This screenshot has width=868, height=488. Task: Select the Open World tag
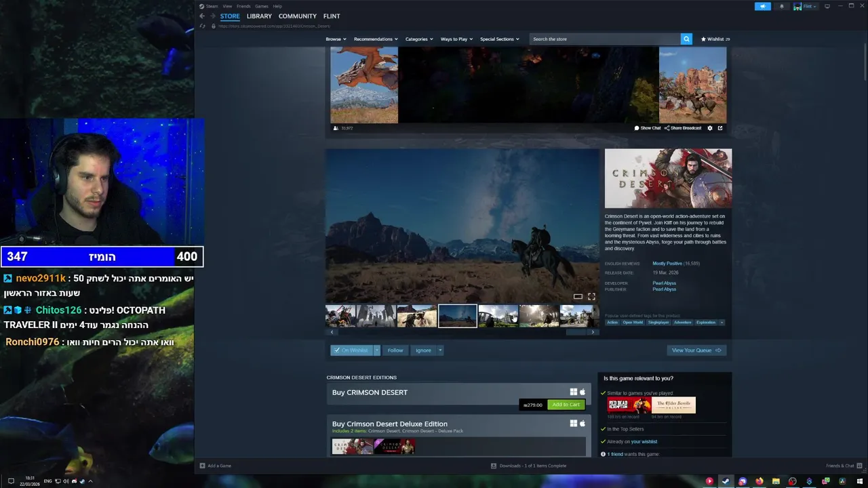(633, 323)
